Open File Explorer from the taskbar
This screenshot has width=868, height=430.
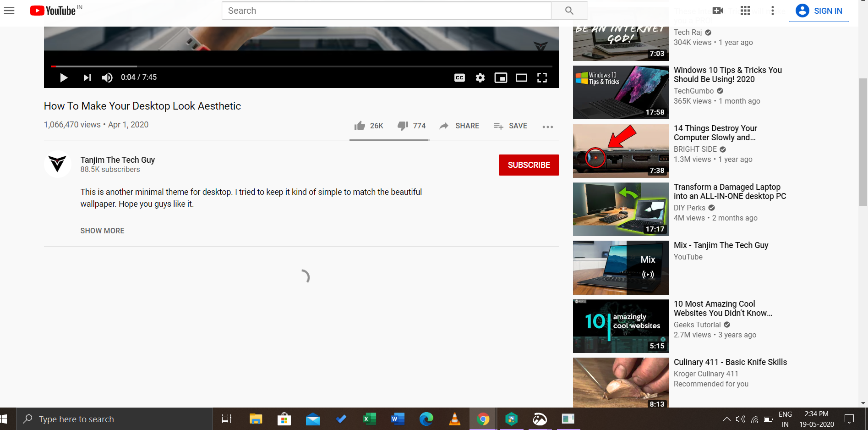pyautogui.click(x=256, y=419)
